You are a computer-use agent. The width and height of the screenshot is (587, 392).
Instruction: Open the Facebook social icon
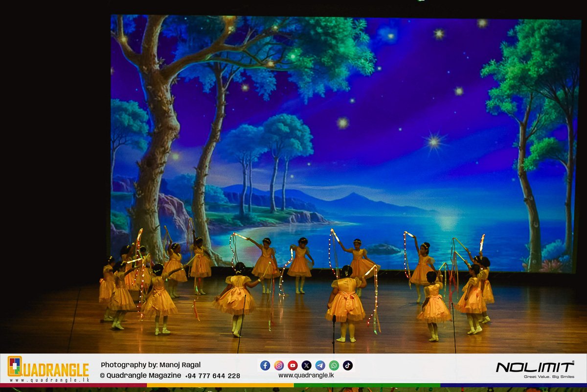[265, 366]
